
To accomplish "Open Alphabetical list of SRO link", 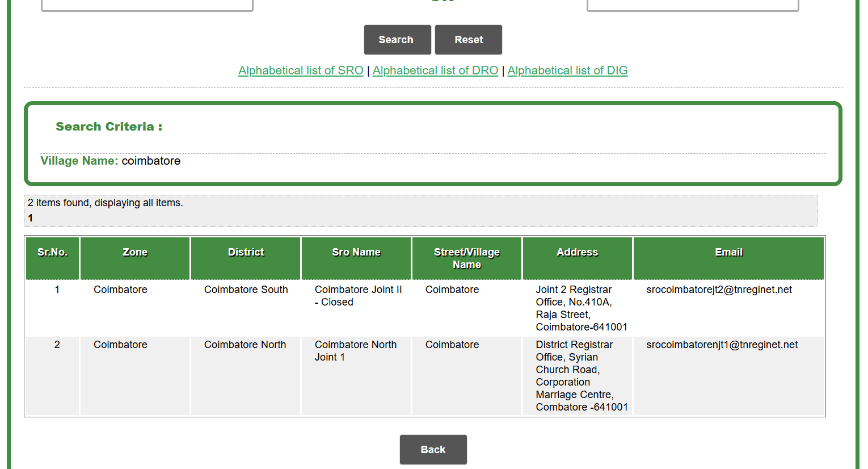I will click(301, 70).
